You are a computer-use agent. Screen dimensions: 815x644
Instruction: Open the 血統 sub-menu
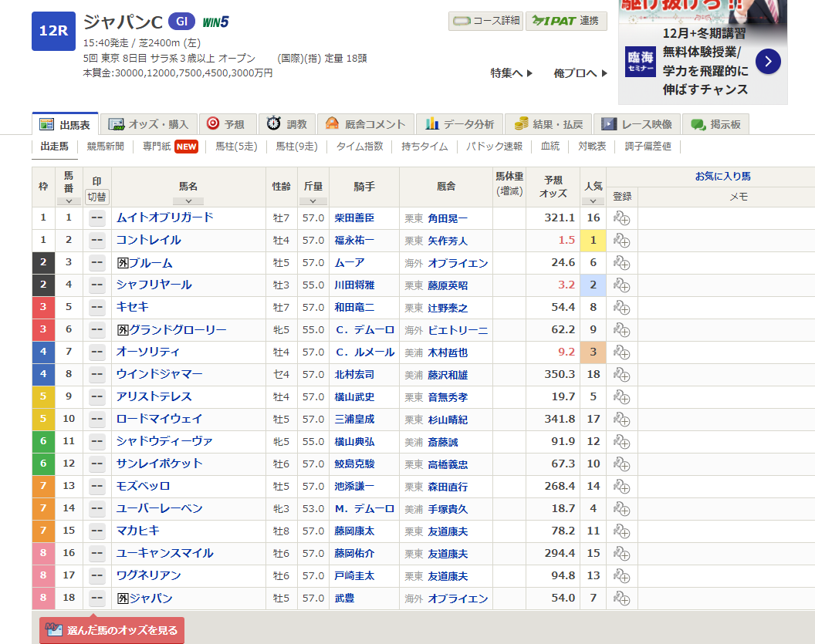click(x=550, y=147)
